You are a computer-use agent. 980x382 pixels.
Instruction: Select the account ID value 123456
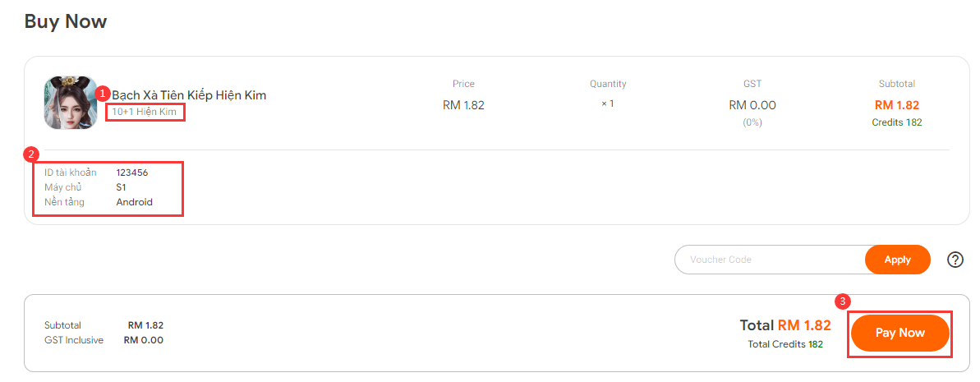(132, 172)
